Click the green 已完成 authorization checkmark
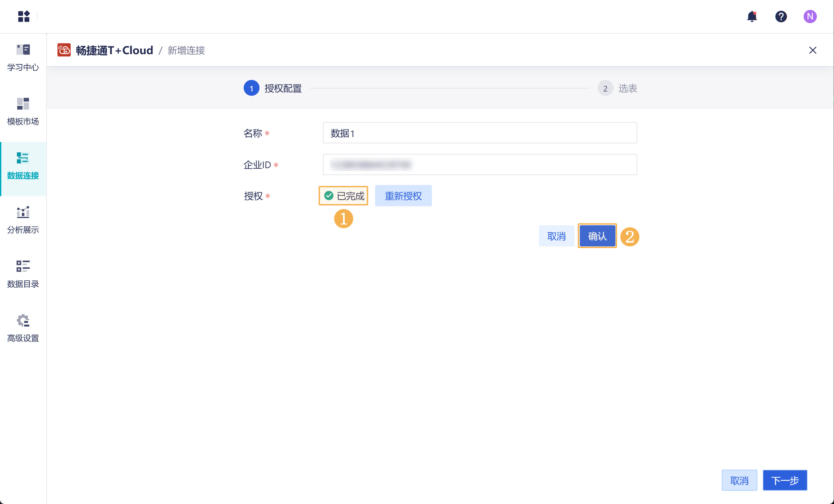 [x=329, y=196]
